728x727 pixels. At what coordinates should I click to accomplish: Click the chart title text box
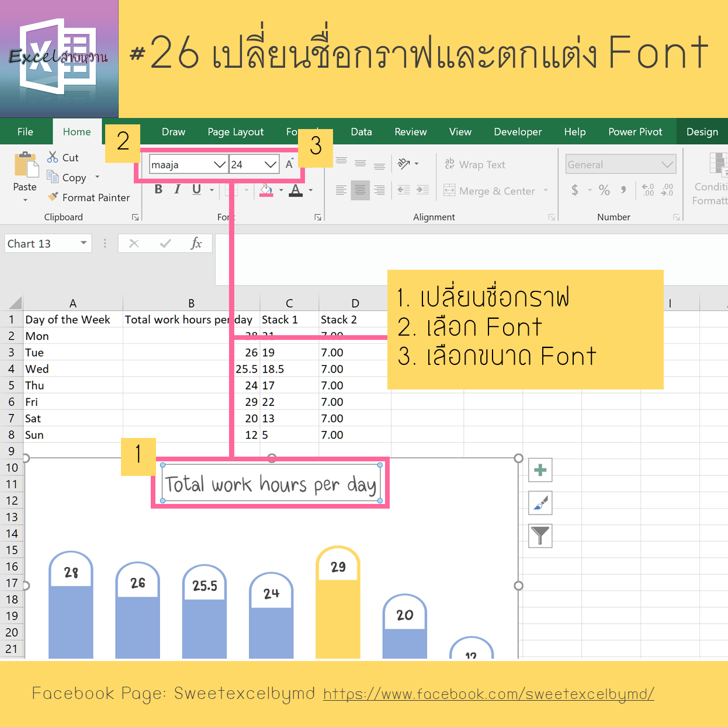click(x=271, y=483)
